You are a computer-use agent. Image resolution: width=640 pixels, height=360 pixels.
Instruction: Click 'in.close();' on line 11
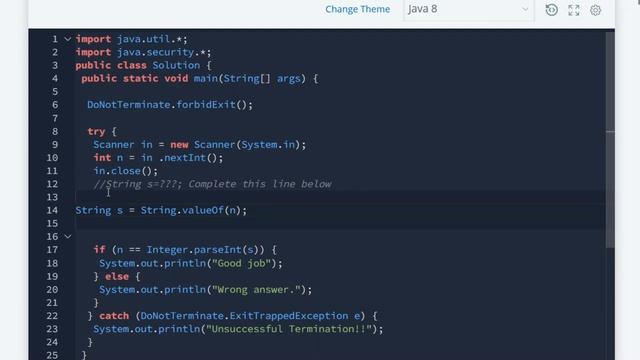pyautogui.click(x=125, y=171)
